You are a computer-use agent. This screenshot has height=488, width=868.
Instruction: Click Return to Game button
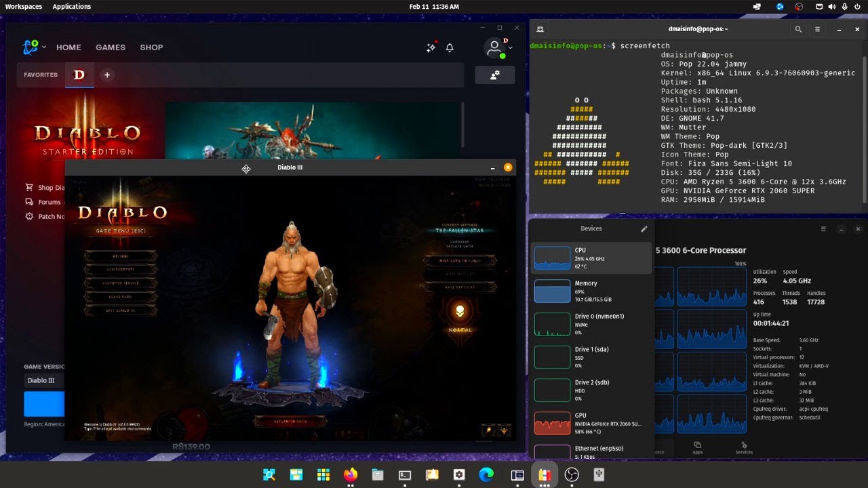click(290, 421)
